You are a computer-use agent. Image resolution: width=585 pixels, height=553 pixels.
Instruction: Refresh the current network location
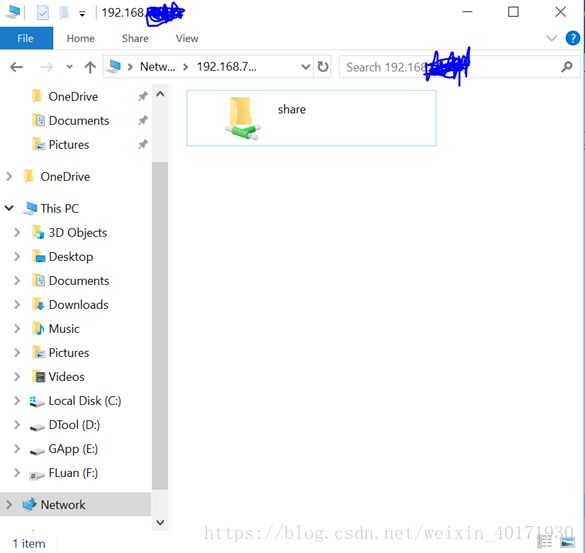point(323,67)
